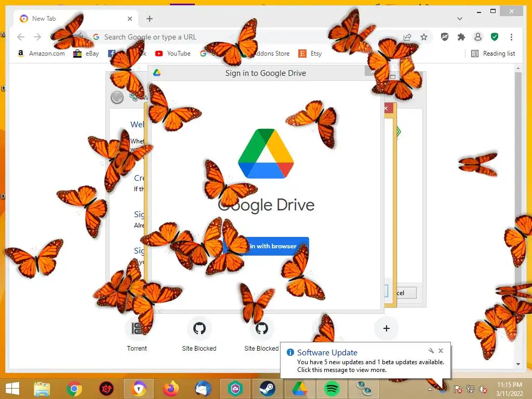Open the Amazon.com bookmark

point(41,54)
